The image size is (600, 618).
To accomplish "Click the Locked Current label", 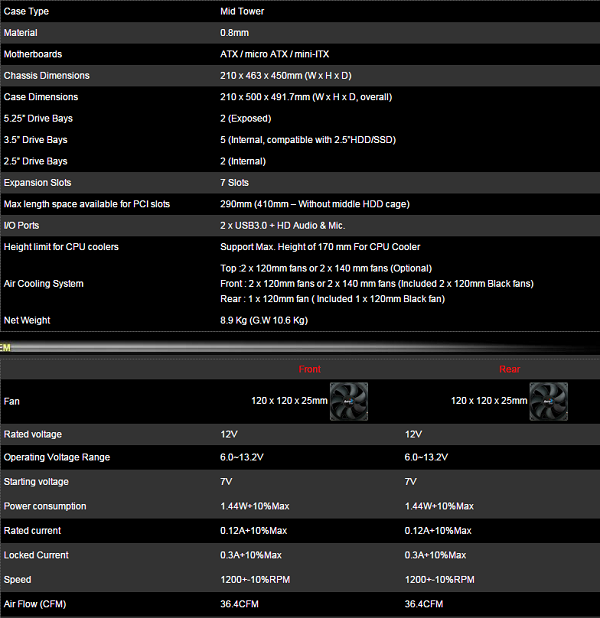I will pyautogui.click(x=36, y=555).
